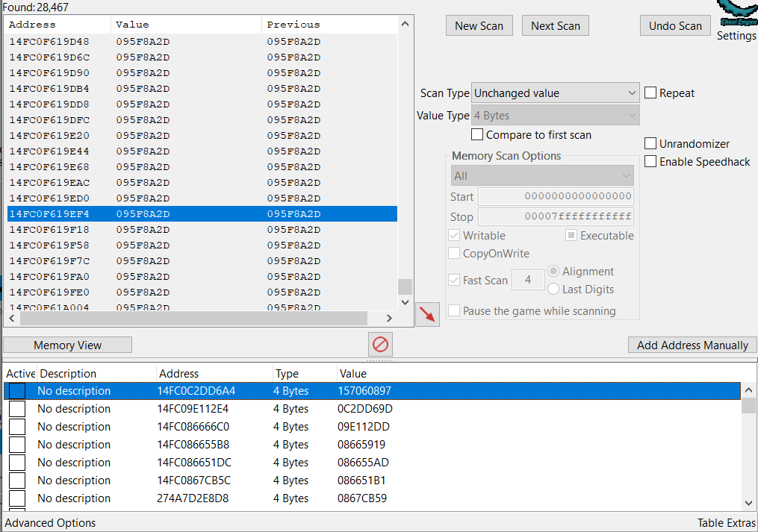Click the red circle clear address list icon
Viewport: 758px width, 532px height.
click(380, 345)
